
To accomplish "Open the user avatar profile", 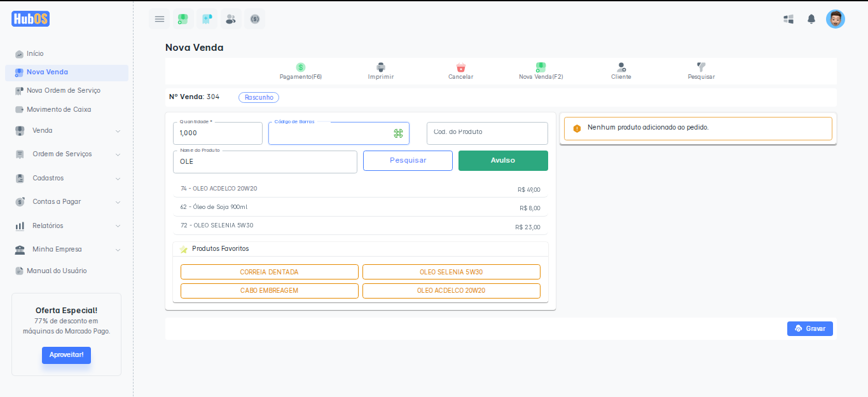I will coord(836,19).
